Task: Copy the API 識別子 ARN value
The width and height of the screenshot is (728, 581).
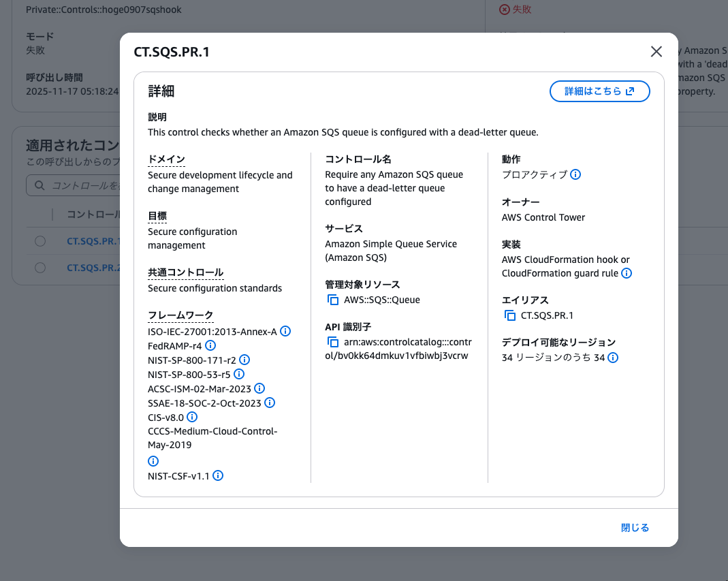Action: pyautogui.click(x=332, y=341)
